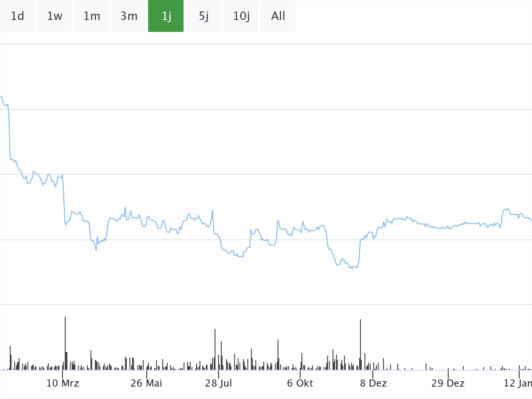Pick the 8 Dez axis label
The width and height of the screenshot is (532, 399).
pos(373,383)
